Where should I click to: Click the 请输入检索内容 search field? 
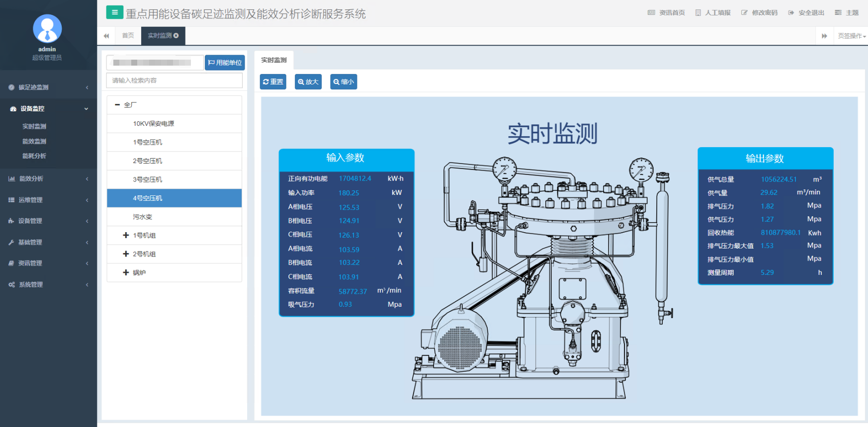[x=174, y=81]
